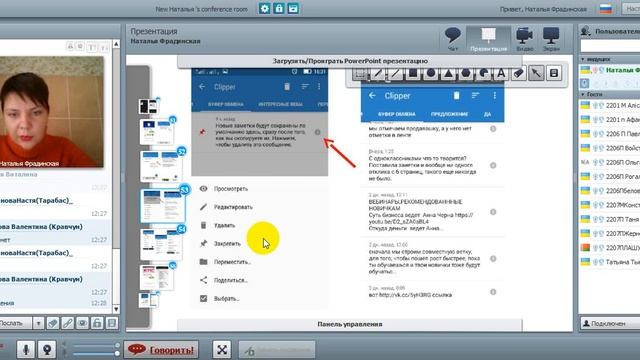Click the room lock icon in header

click(x=279, y=8)
